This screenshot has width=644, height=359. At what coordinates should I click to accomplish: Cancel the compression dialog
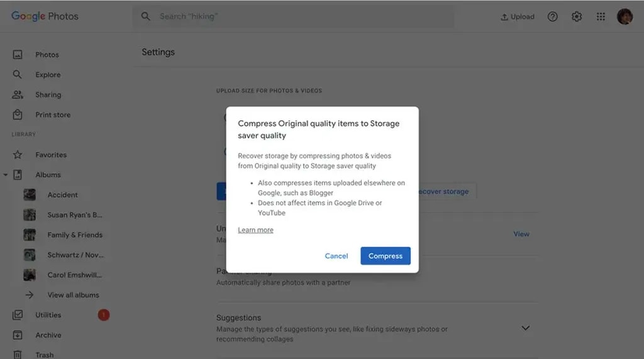(336, 256)
